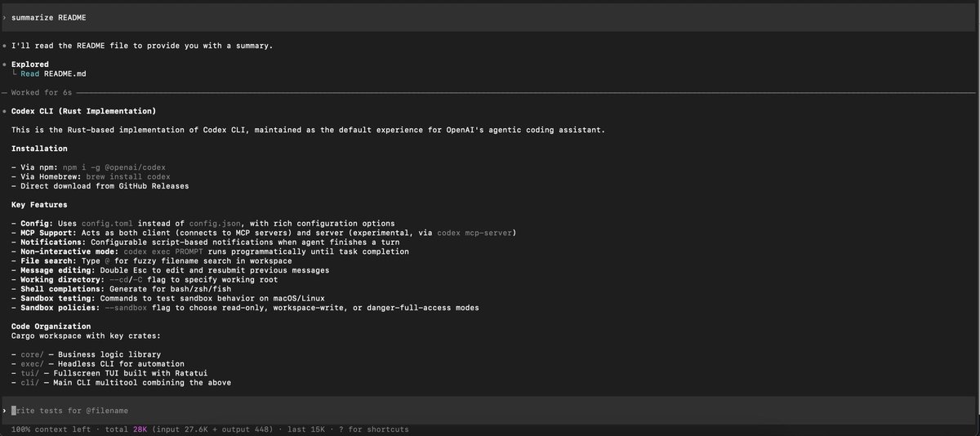Click the 'MCP Support:' feature line
980x436 pixels.
pyautogui.click(x=264, y=233)
